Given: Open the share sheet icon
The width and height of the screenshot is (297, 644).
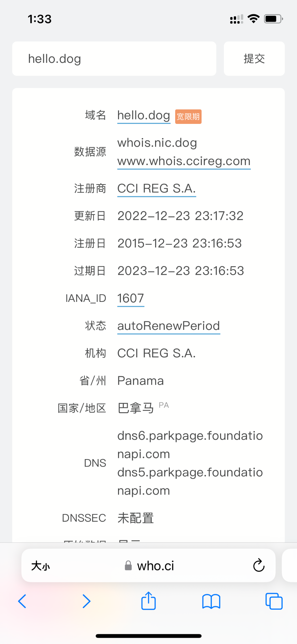Looking at the screenshot, I should coord(148,601).
